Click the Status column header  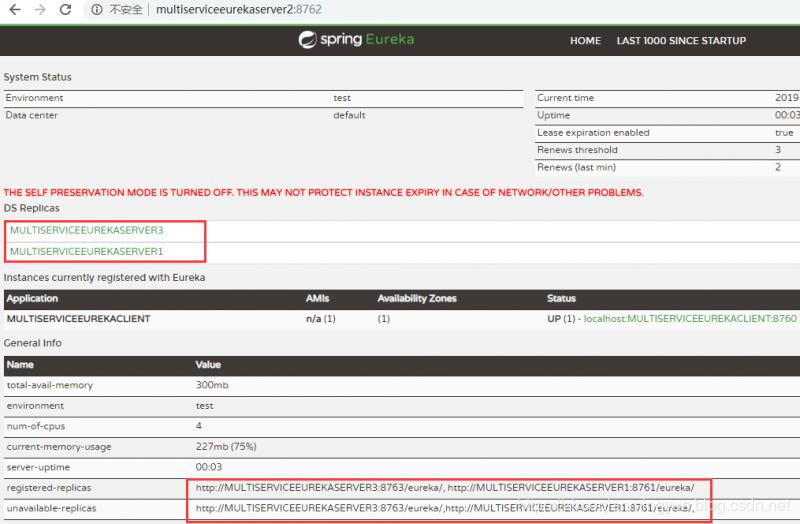coord(561,298)
